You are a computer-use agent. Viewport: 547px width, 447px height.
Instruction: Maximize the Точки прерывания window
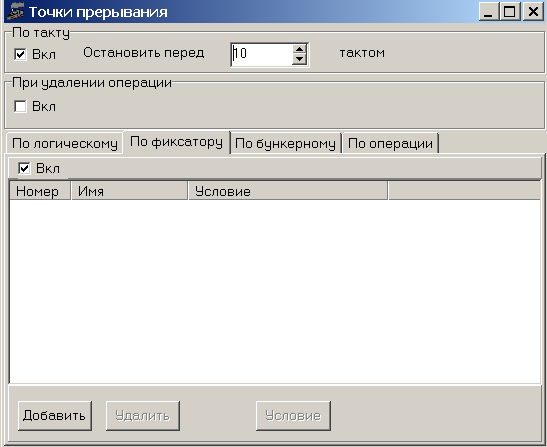pyautogui.click(x=510, y=12)
